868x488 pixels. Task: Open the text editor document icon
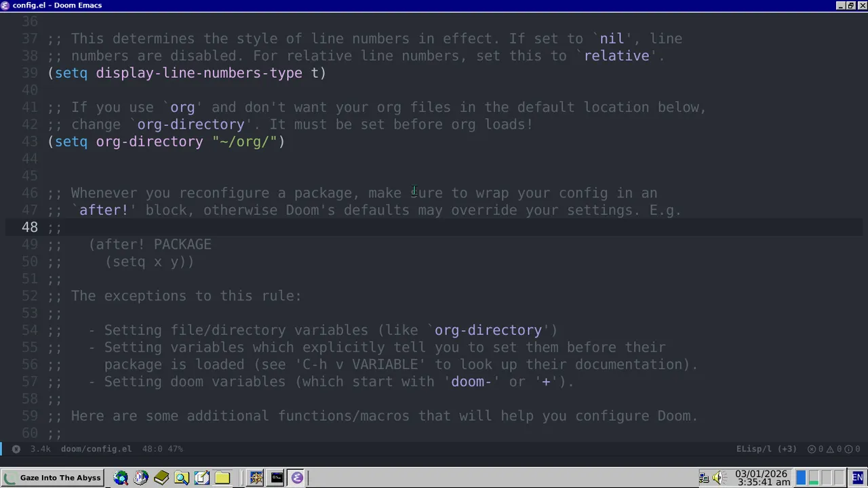(x=202, y=477)
